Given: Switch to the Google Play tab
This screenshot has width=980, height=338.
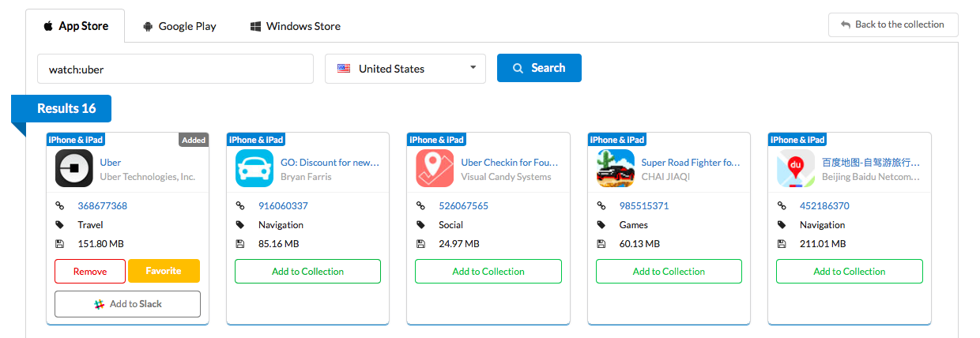Looking at the screenshot, I should click(179, 26).
